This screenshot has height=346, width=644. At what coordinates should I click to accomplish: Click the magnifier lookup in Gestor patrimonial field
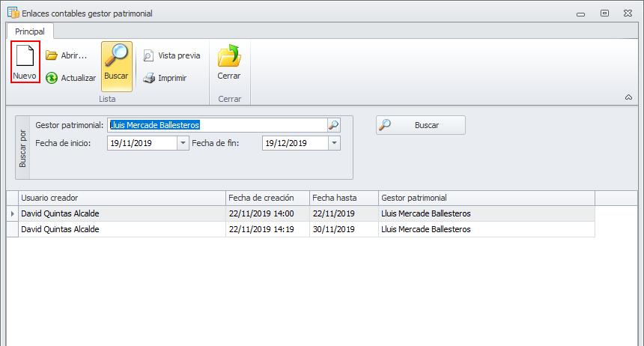(x=333, y=125)
